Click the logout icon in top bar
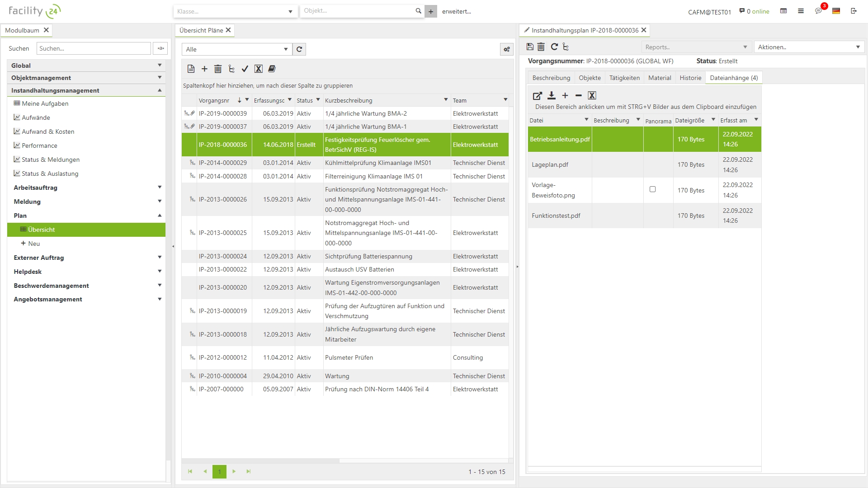 click(854, 11)
